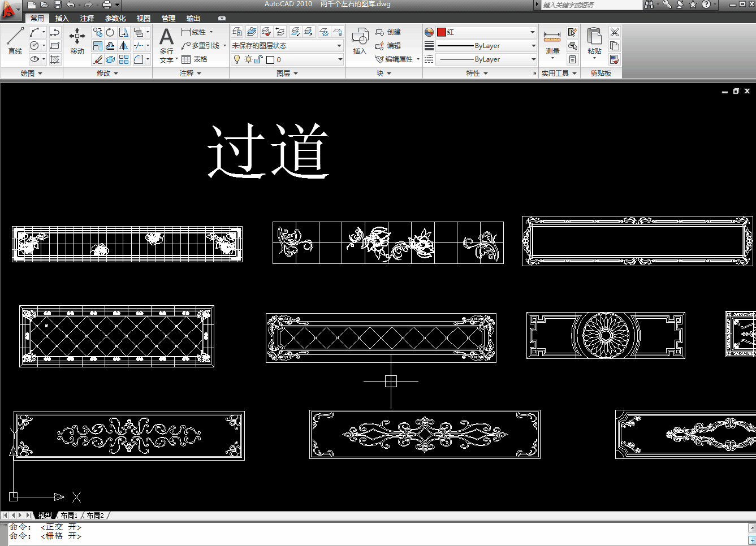The width and height of the screenshot is (756, 546).
Task: Cut selection with the scissors icon
Action: click(x=615, y=32)
